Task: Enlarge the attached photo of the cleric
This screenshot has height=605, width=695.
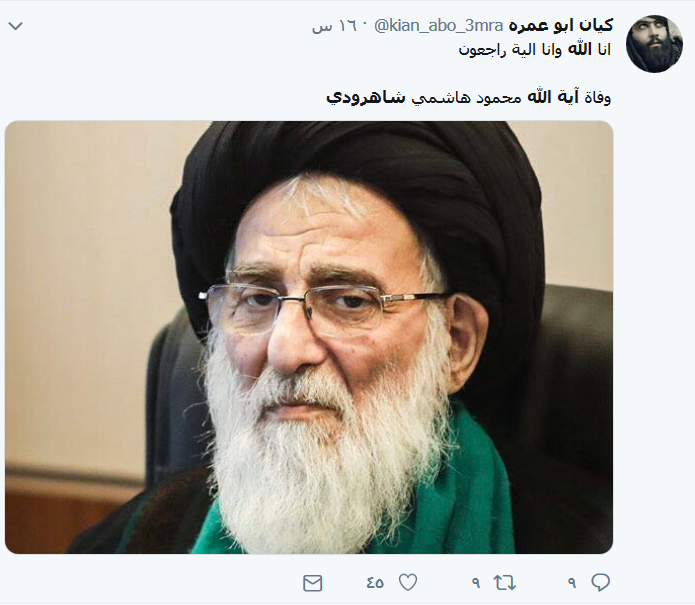Action: [309, 337]
